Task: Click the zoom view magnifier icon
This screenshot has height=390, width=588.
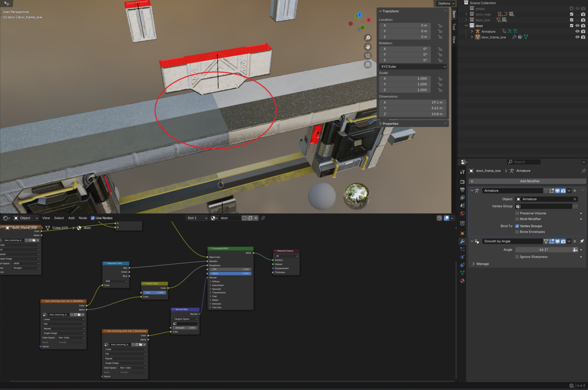Action: coord(368,38)
